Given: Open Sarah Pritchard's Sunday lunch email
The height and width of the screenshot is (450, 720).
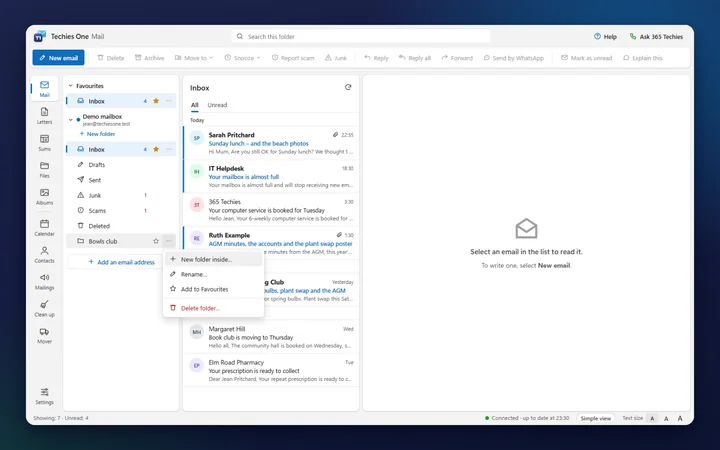Looking at the screenshot, I should coord(271,143).
